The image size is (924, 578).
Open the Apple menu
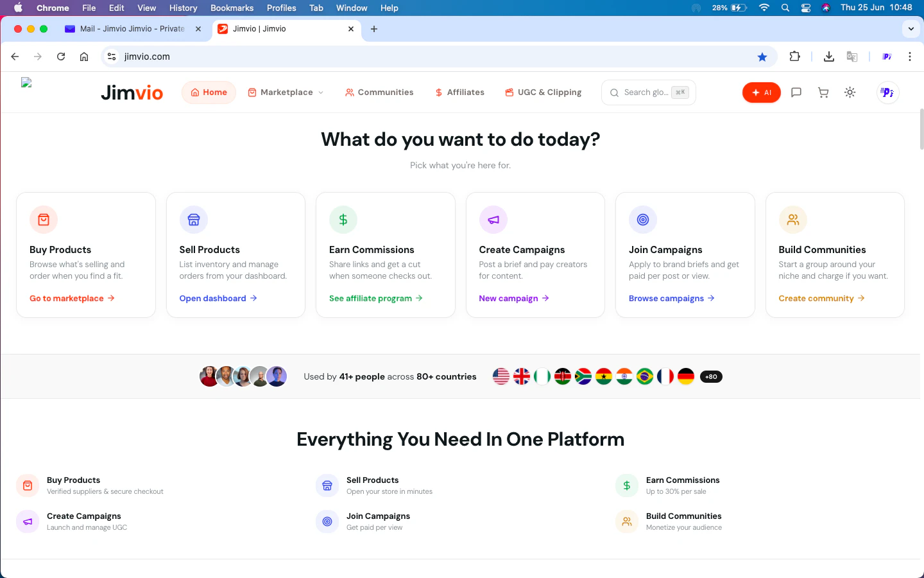coord(18,8)
